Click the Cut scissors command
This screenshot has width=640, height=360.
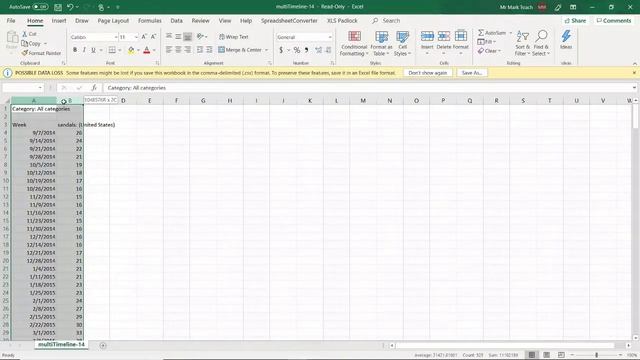[29, 34]
